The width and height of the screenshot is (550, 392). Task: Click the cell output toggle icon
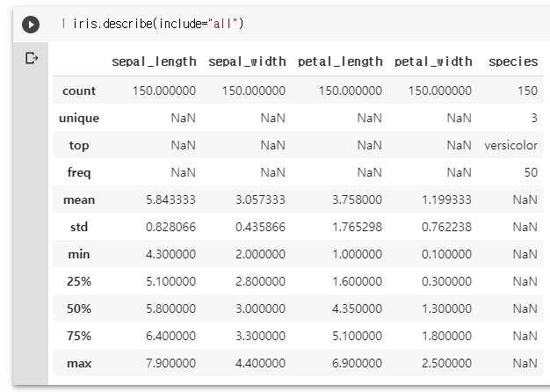point(32,58)
